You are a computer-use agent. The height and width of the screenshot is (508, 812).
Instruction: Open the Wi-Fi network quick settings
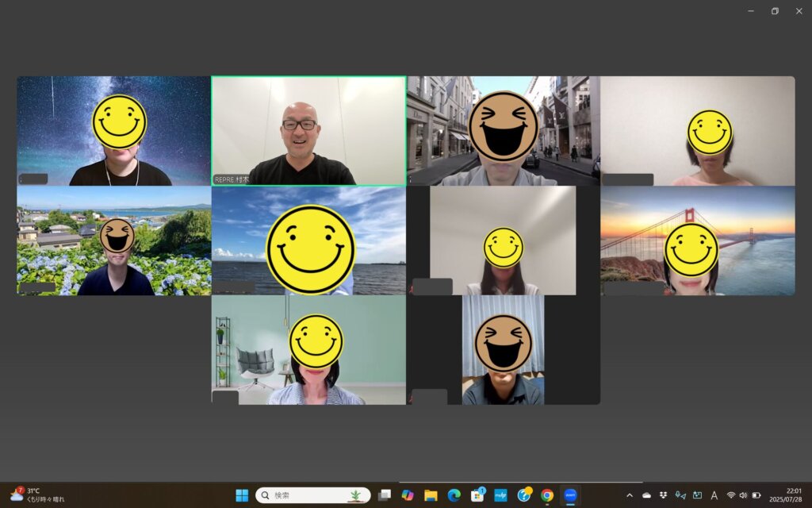(730, 495)
